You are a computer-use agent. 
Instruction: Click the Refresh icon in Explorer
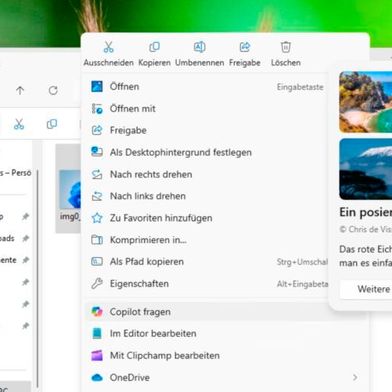(x=53, y=90)
